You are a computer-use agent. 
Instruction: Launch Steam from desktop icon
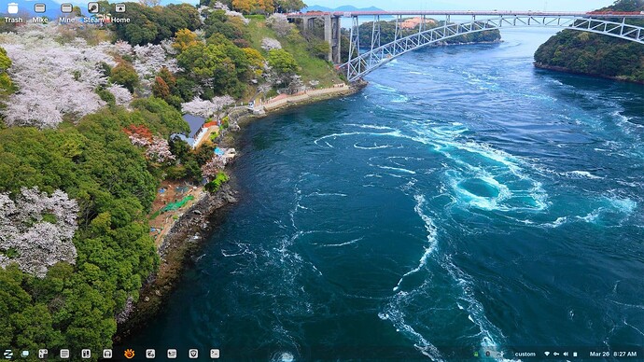93,12
